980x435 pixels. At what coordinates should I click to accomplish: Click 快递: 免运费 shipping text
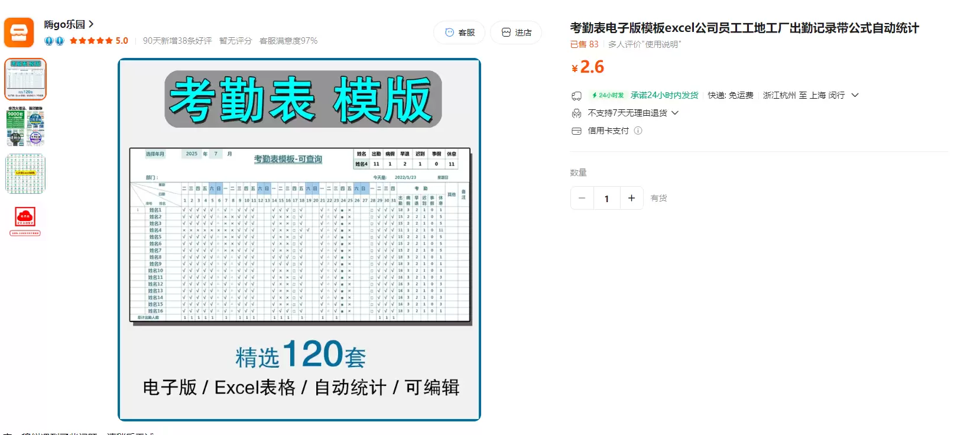[731, 95]
